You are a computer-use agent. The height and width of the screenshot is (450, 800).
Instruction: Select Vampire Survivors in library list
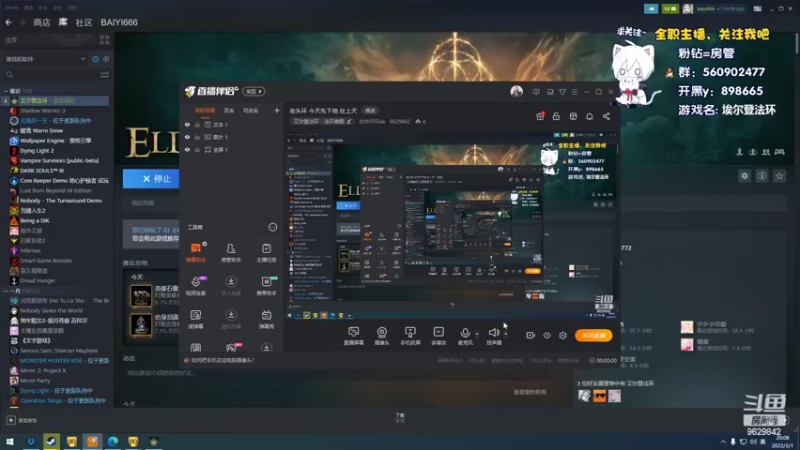tap(59, 161)
